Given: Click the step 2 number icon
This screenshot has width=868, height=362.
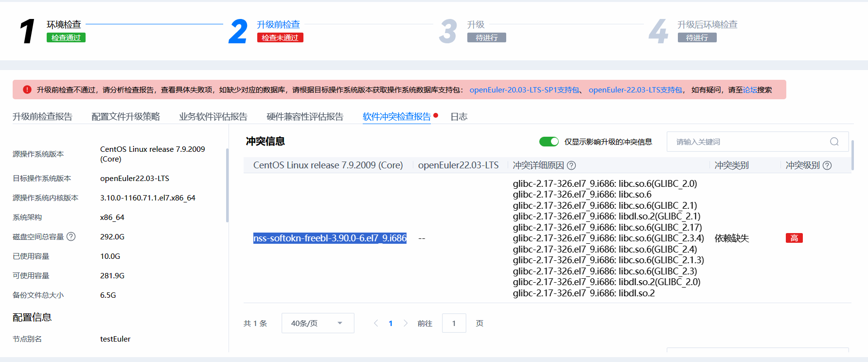Looking at the screenshot, I should coord(238,32).
